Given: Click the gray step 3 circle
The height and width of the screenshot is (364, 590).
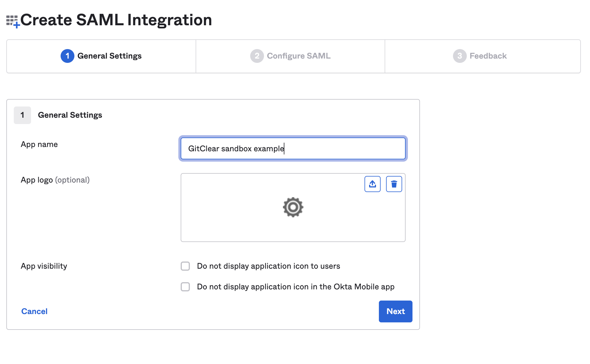Looking at the screenshot, I should [x=460, y=56].
